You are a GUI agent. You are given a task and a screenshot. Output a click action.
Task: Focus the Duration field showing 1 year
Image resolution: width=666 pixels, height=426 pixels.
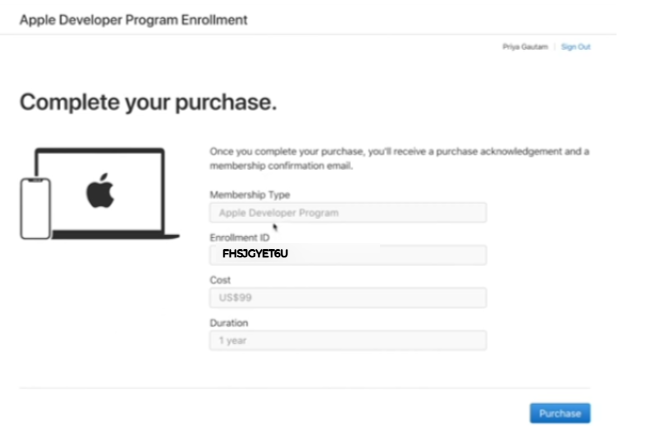coord(348,340)
